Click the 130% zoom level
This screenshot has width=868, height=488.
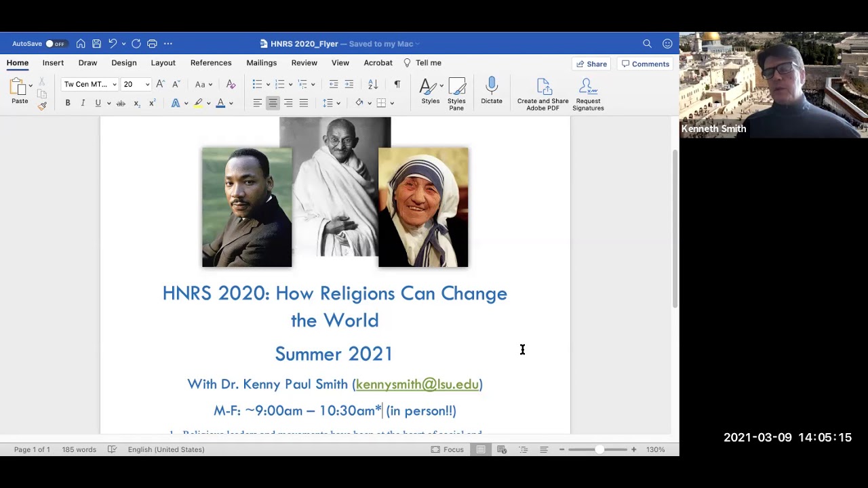point(655,449)
